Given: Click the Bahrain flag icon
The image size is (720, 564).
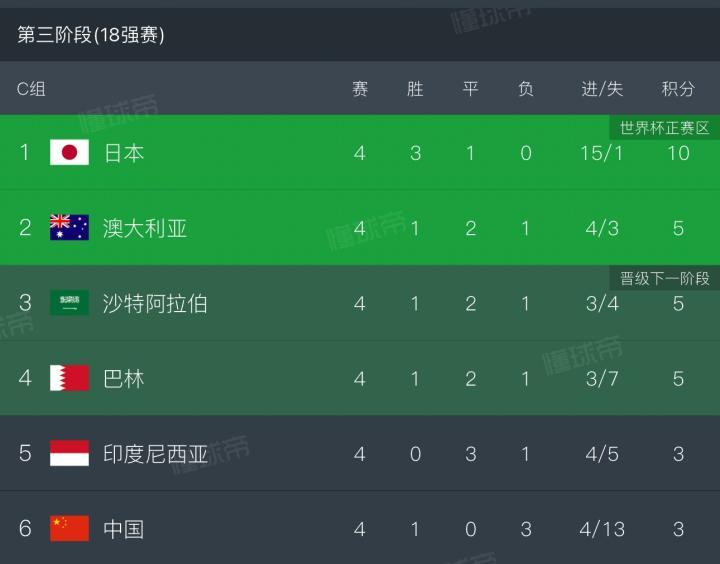Looking at the screenshot, I should pyautogui.click(x=69, y=378).
